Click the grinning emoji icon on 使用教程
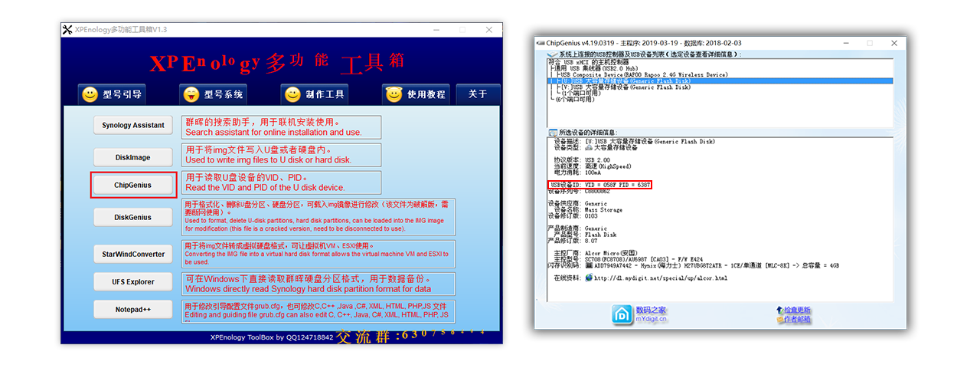 coord(394,95)
